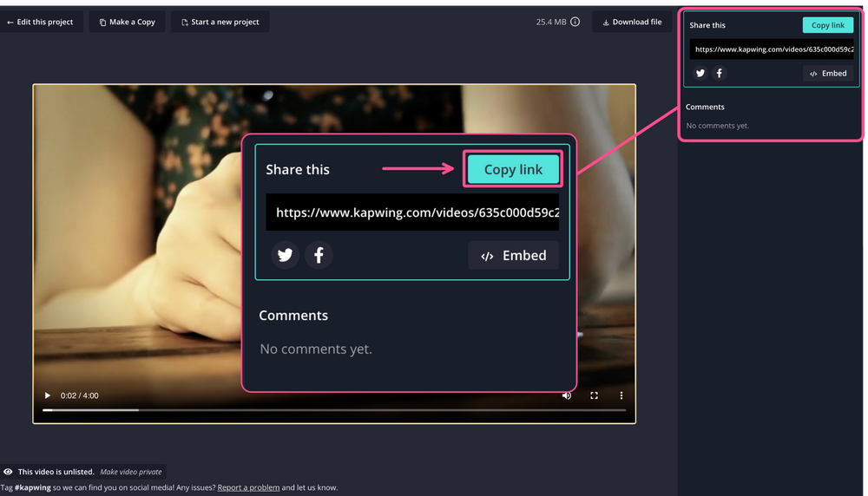This screenshot has width=868, height=496.
Task: Click Make a Copy button
Action: (x=127, y=22)
